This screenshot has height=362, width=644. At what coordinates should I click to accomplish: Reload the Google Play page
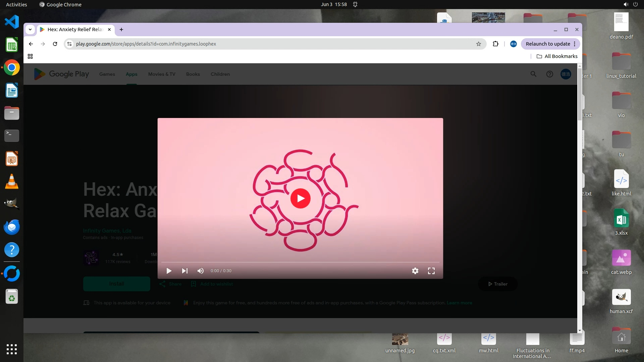point(55,44)
